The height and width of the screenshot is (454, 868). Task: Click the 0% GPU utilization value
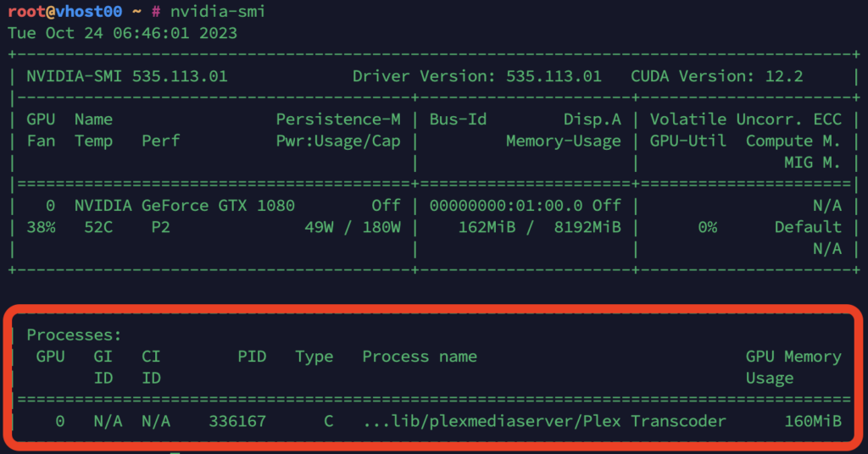click(707, 227)
